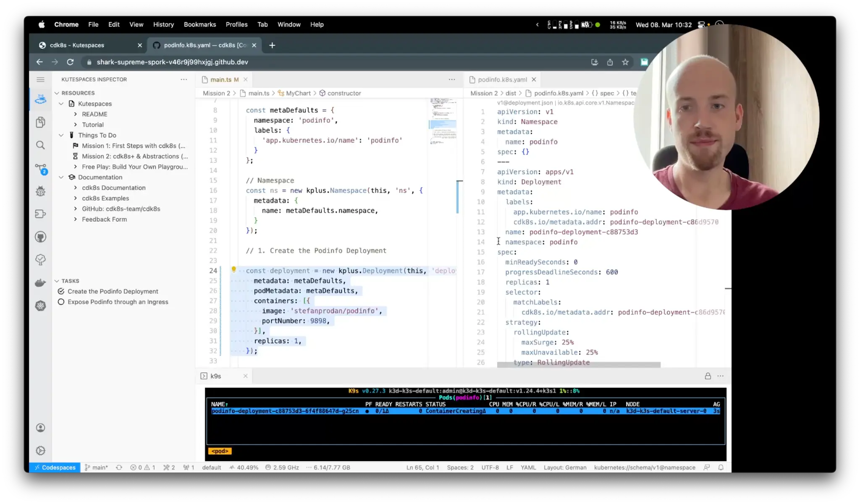Image resolution: width=860 pixels, height=504 pixels.
Task: Open the Bookmarks menu
Action: pyautogui.click(x=199, y=24)
